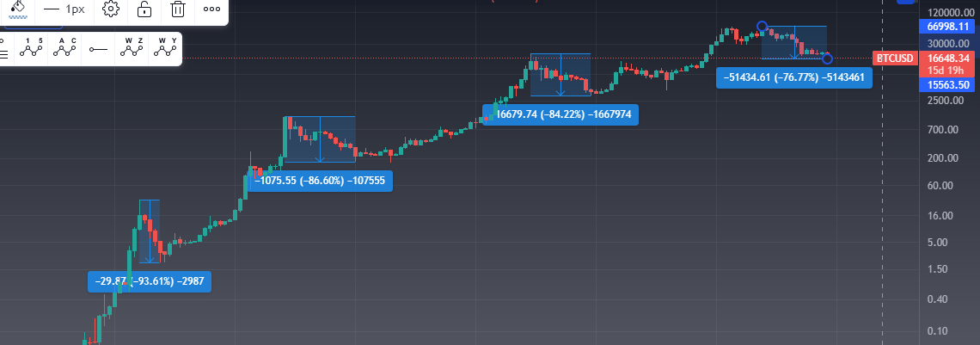The width and height of the screenshot is (980, 345).
Task: Select the -84.22% price range label
Action: [x=561, y=114]
